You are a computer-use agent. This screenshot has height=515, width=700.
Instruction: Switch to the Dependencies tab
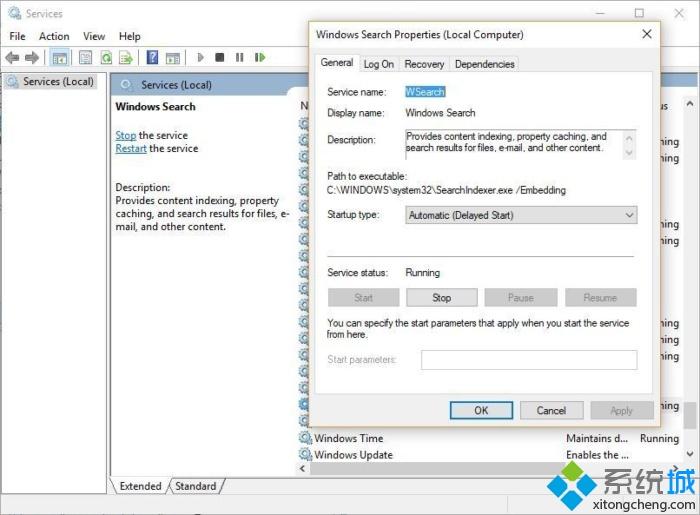pos(484,64)
